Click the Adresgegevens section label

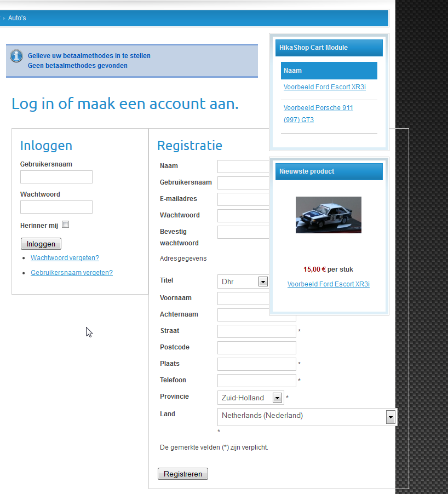click(x=183, y=259)
